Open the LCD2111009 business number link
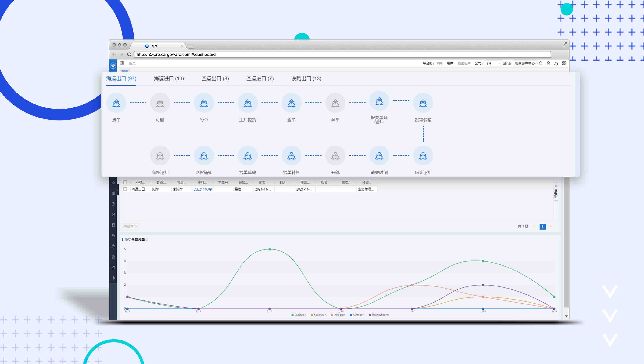The image size is (644, 364). click(x=202, y=189)
